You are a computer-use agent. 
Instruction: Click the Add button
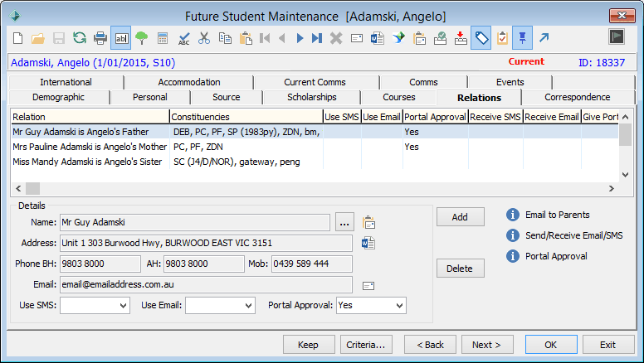coord(460,217)
